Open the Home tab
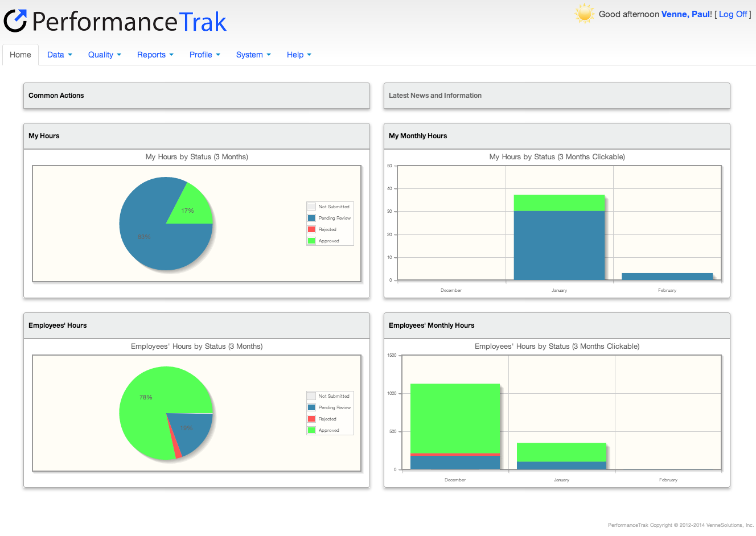The height and width of the screenshot is (536, 756). pyautogui.click(x=20, y=55)
